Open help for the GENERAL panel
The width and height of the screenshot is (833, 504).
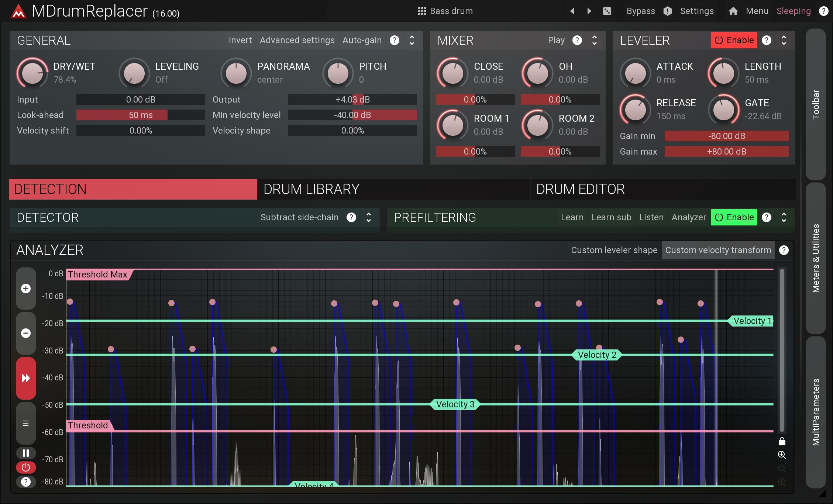[395, 40]
